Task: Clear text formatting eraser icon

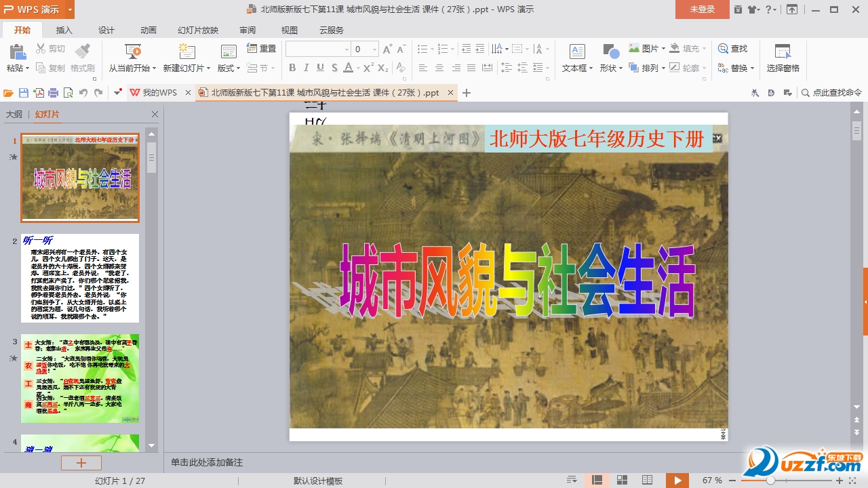Action: pos(401,68)
